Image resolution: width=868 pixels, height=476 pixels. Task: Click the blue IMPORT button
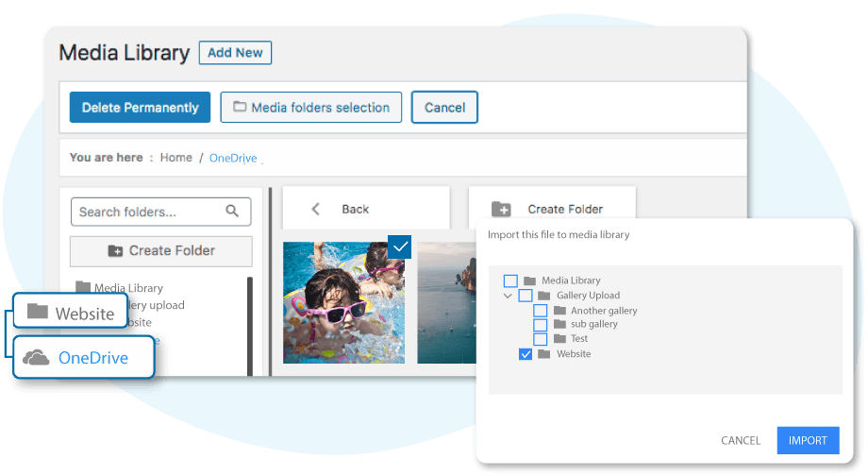coord(808,440)
